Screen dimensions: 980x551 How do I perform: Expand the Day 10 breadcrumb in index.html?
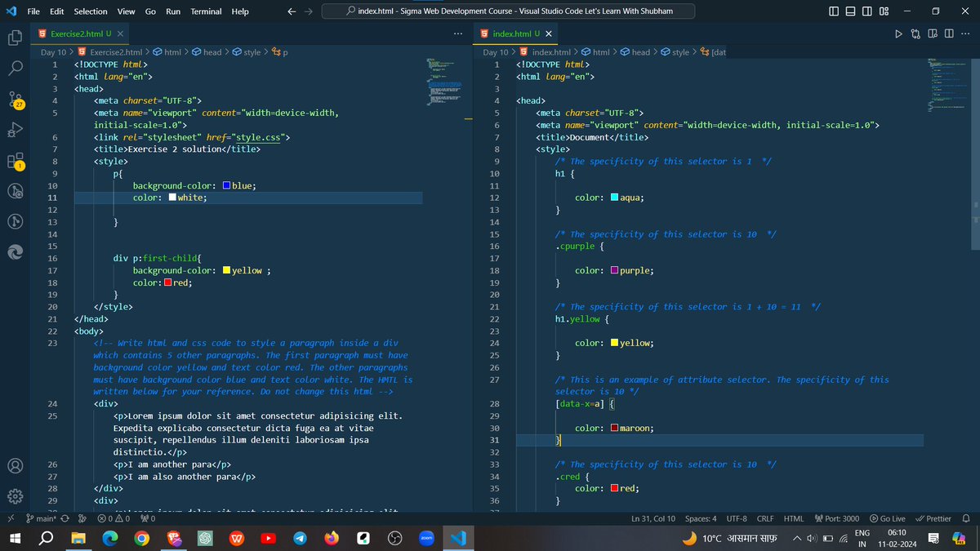(493, 51)
